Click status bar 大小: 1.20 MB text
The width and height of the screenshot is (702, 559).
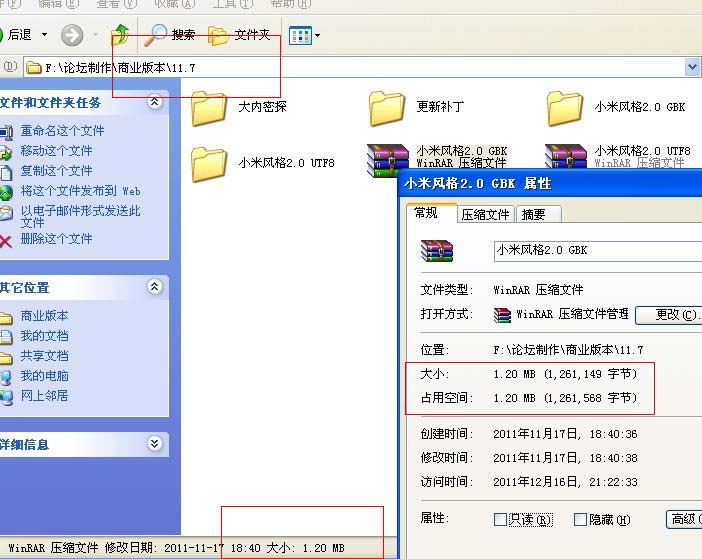pos(305,548)
